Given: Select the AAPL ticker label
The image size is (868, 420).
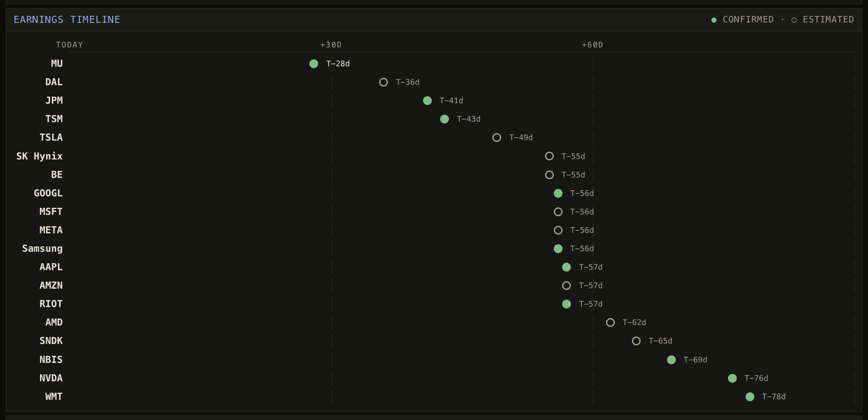Looking at the screenshot, I should coord(51,267).
